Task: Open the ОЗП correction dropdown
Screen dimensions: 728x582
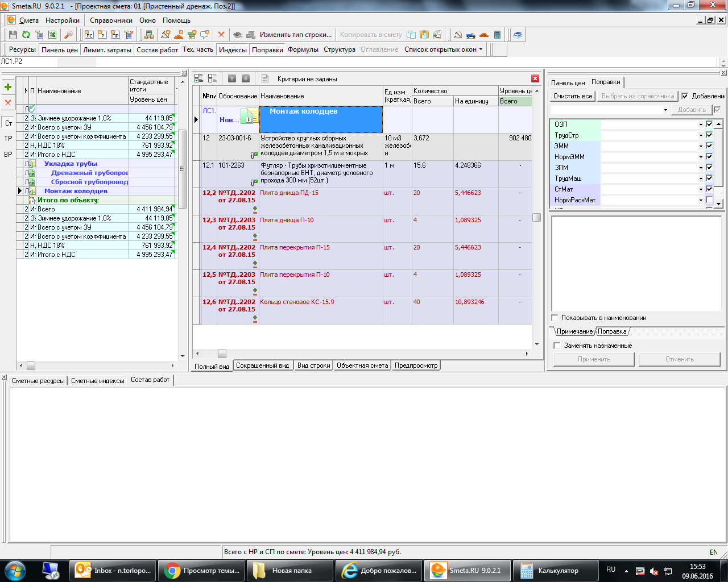Action: [701, 124]
